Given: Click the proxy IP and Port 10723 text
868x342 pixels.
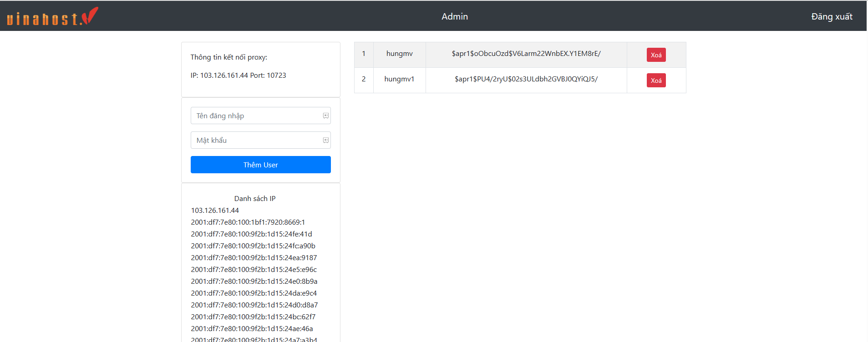Looking at the screenshot, I should tap(238, 75).
